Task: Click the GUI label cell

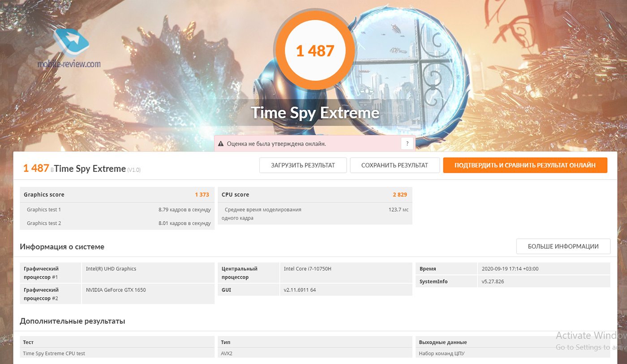Action: pos(248,290)
